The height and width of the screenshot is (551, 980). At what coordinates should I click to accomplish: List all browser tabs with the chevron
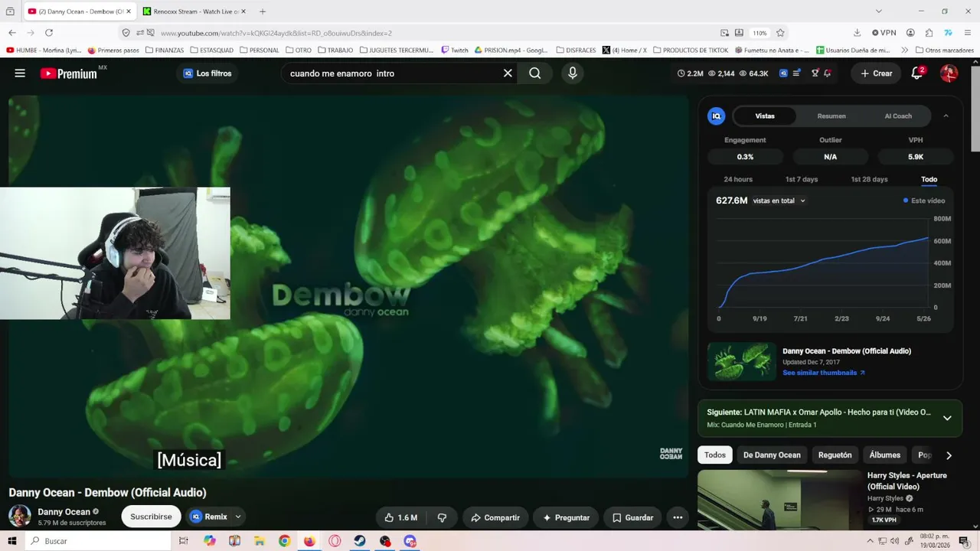(x=879, y=11)
